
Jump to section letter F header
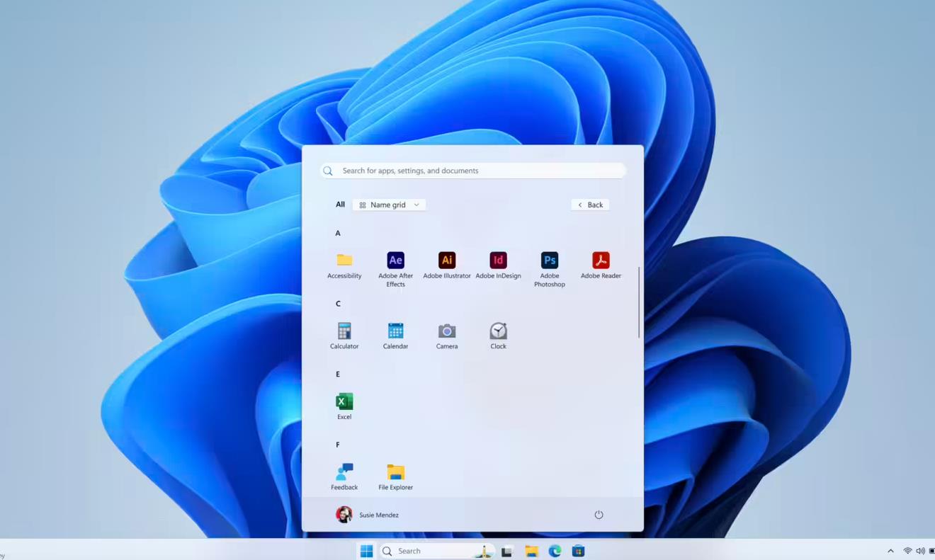pyautogui.click(x=338, y=445)
